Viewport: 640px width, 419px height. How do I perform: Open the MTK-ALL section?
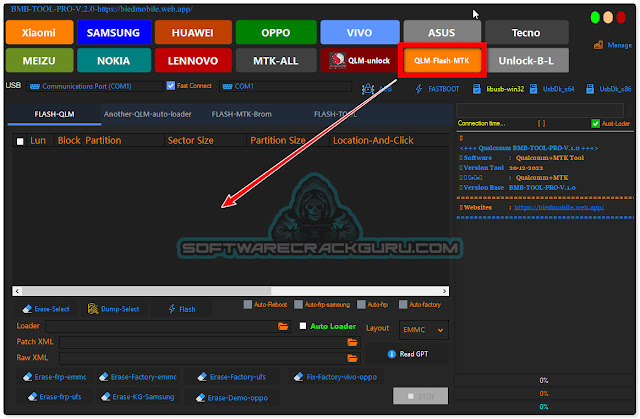click(x=276, y=60)
